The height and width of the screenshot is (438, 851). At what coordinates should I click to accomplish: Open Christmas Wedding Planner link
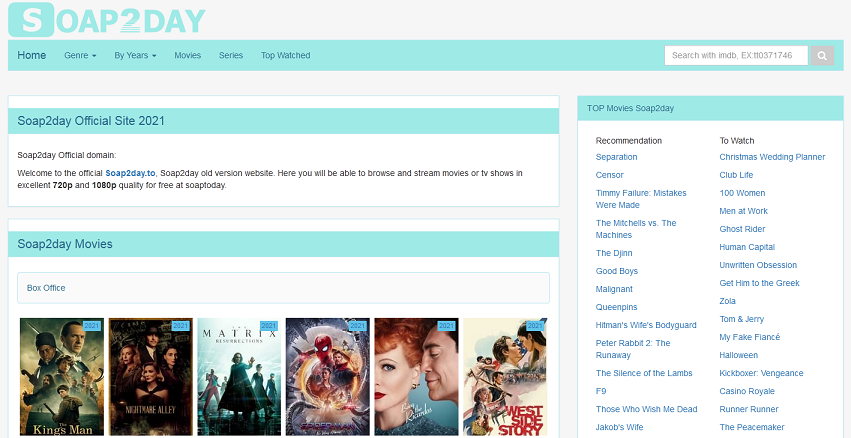tap(772, 157)
